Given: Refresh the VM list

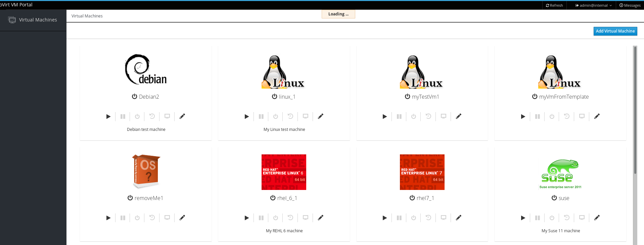Looking at the screenshot, I should [x=554, y=5].
